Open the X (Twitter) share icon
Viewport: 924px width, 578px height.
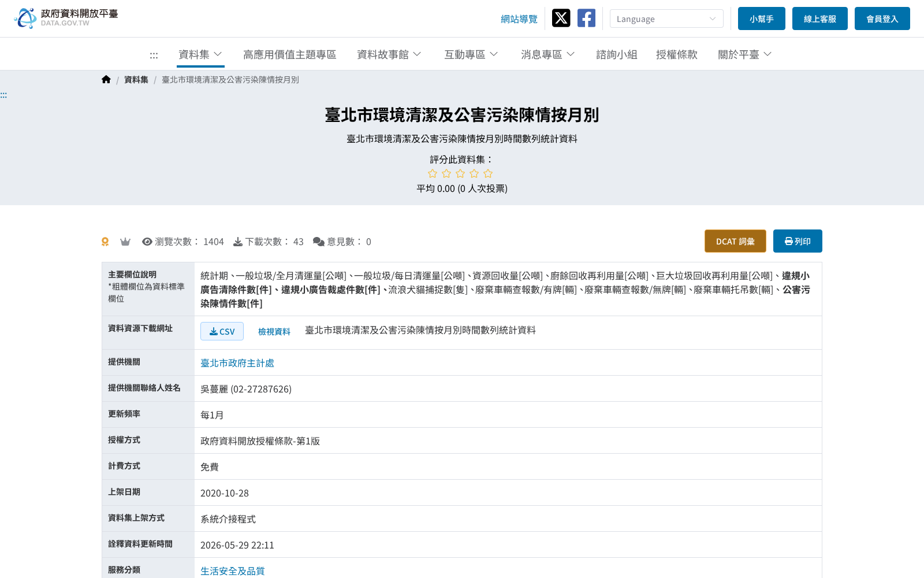coord(561,18)
